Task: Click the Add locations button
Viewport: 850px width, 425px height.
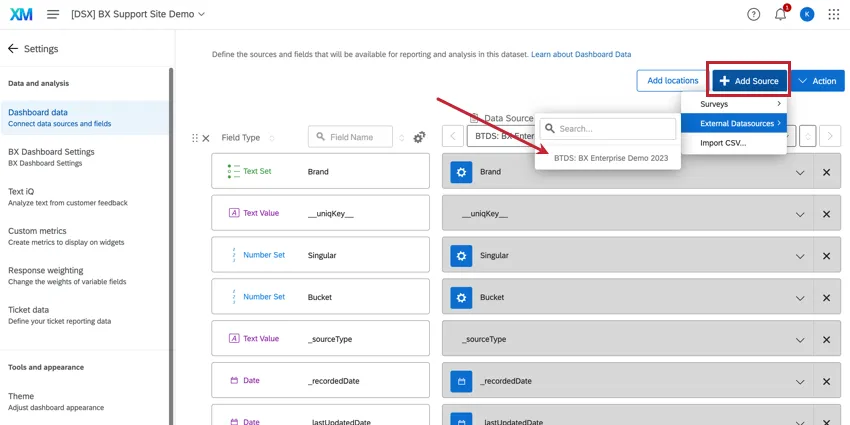Action: (x=672, y=80)
